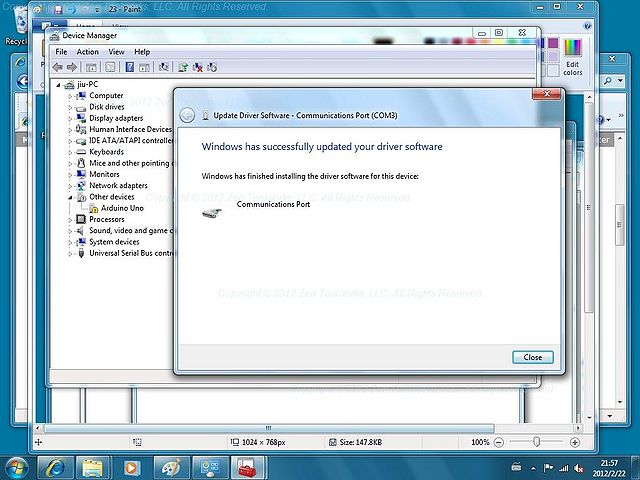Open the Help menu in Device Manager
Viewport: 640px width, 480px height.
point(142,52)
